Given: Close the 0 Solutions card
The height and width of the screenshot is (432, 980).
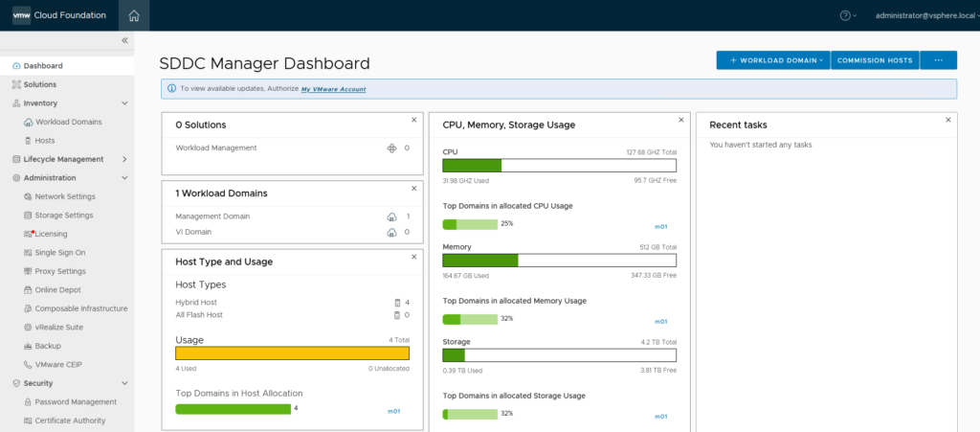Looking at the screenshot, I should 413,120.
